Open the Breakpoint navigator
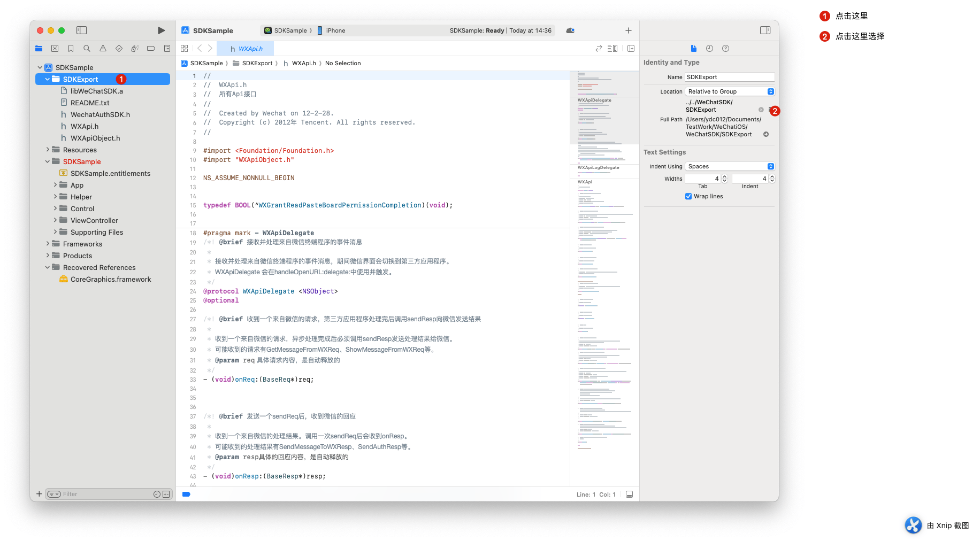Image resolution: width=980 pixels, height=541 pixels. click(x=151, y=49)
